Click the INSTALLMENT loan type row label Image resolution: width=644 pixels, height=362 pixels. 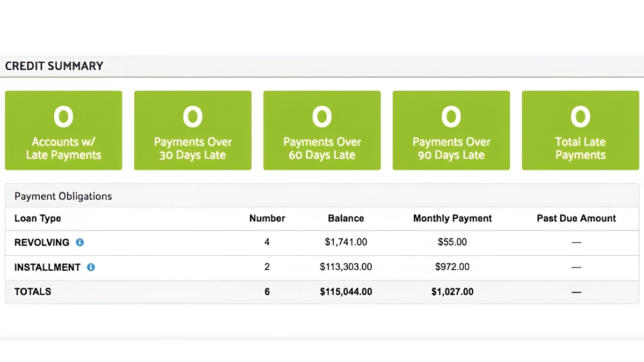coord(47,267)
